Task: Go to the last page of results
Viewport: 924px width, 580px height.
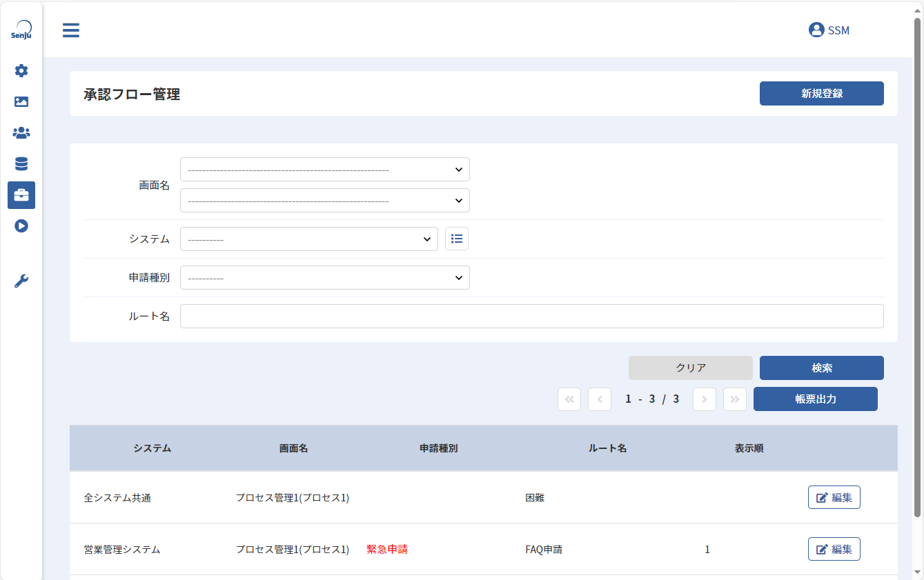Action: [x=735, y=399]
